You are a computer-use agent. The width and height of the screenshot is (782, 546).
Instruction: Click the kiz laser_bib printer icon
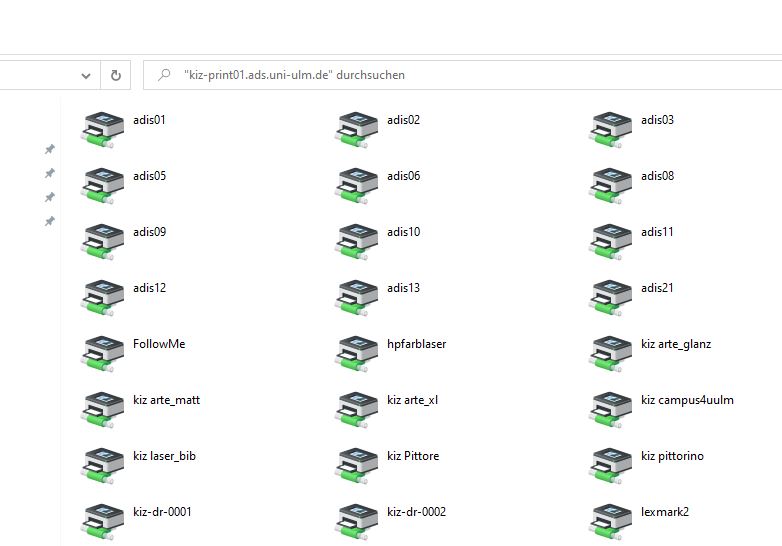point(103,464)
